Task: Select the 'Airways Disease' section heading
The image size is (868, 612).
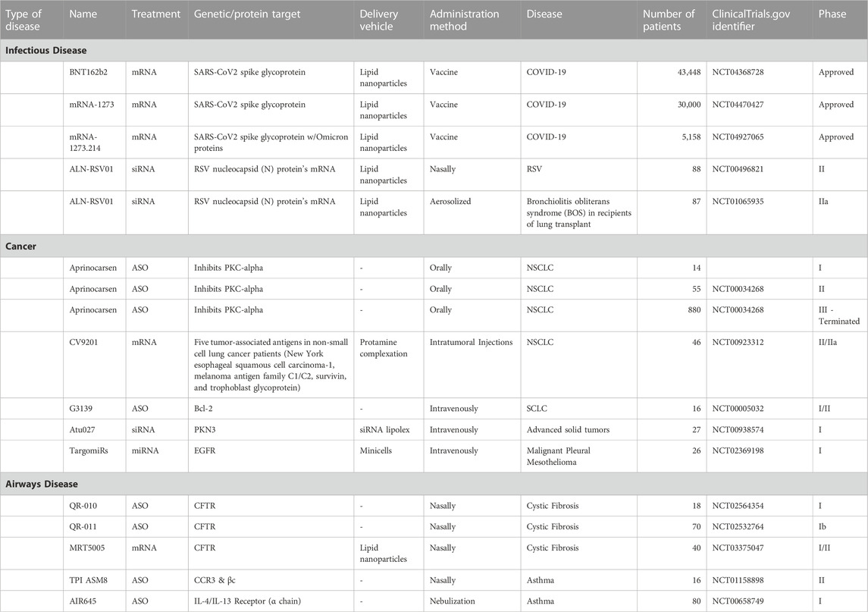Action: coord(42,484)
